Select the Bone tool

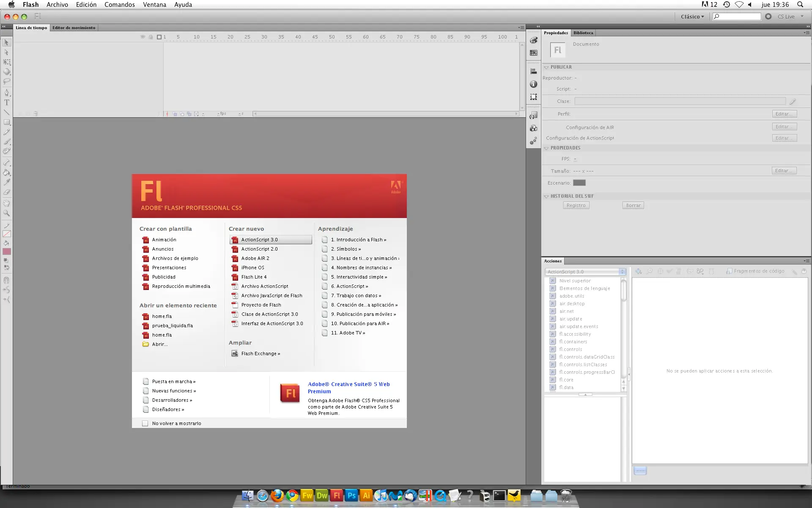[x=6, y=163]
